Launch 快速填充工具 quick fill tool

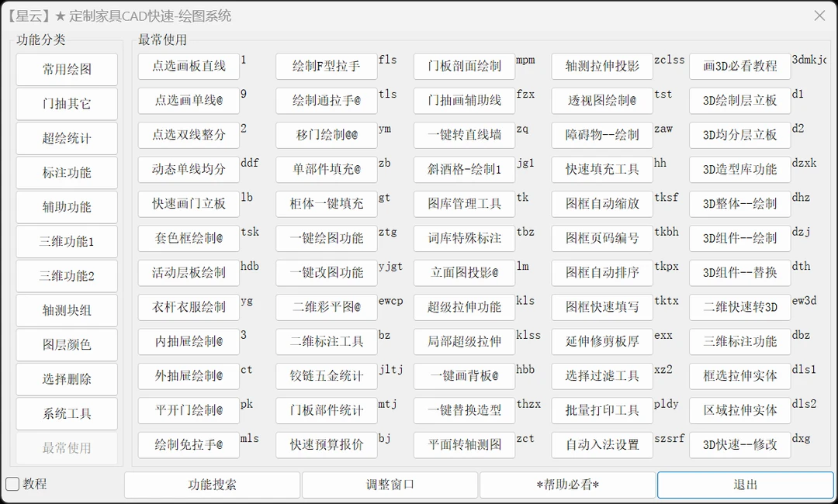pyautogui.click(x=601, y=169)
